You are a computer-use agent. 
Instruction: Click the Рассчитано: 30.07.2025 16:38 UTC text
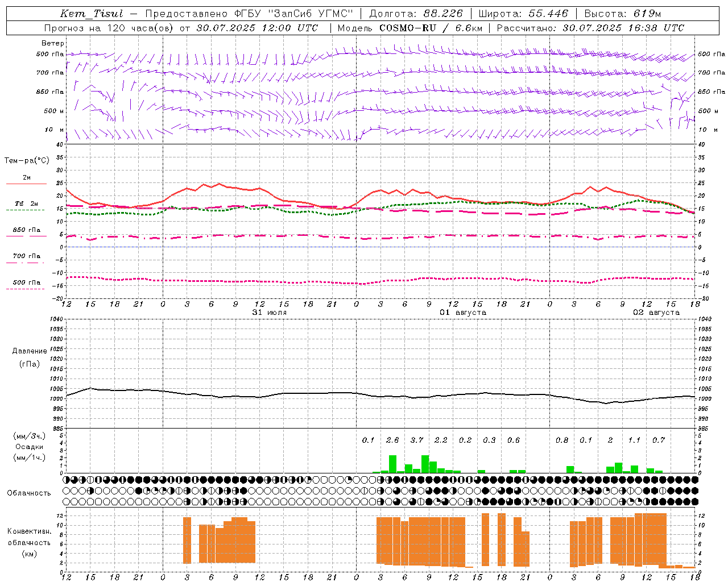pos(590,28)
